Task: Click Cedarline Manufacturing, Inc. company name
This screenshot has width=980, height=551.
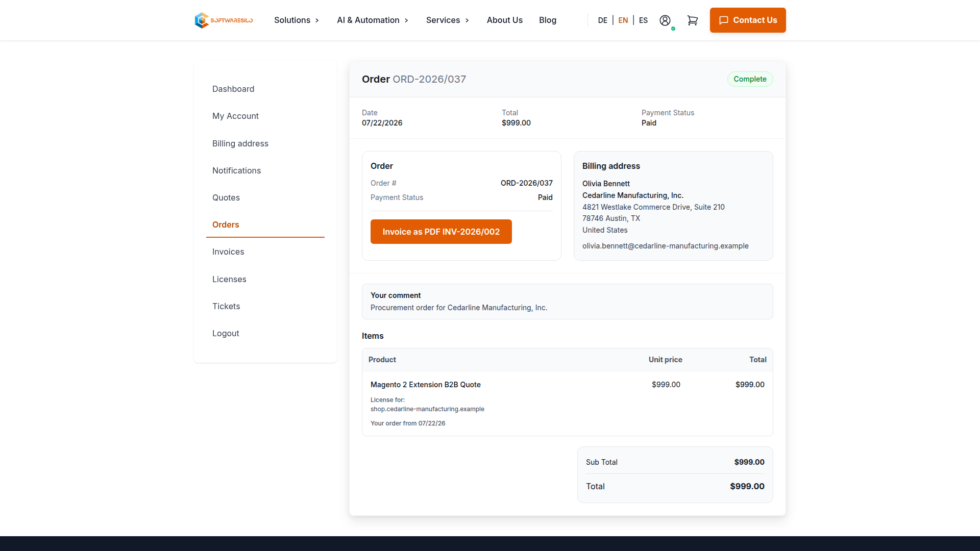Action: 633,195
